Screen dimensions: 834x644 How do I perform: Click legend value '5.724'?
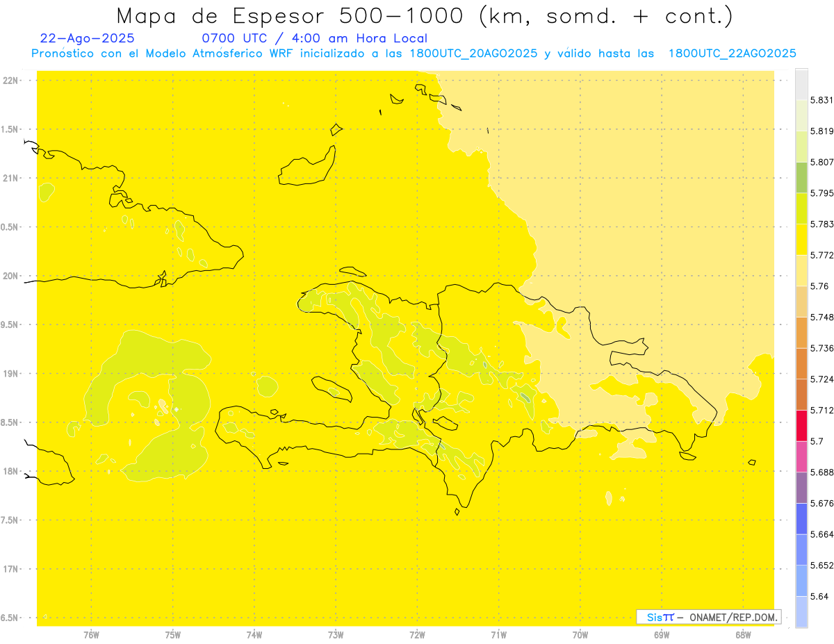821,379
